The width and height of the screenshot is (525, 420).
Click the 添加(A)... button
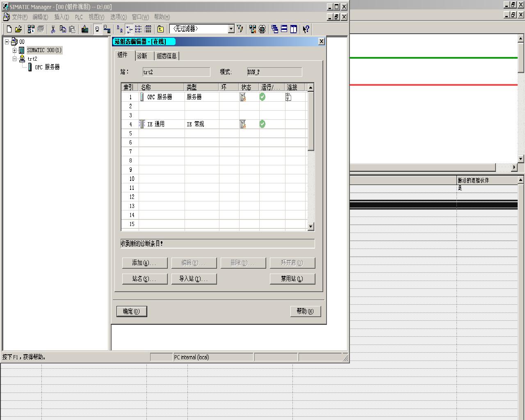pos(145,263)
